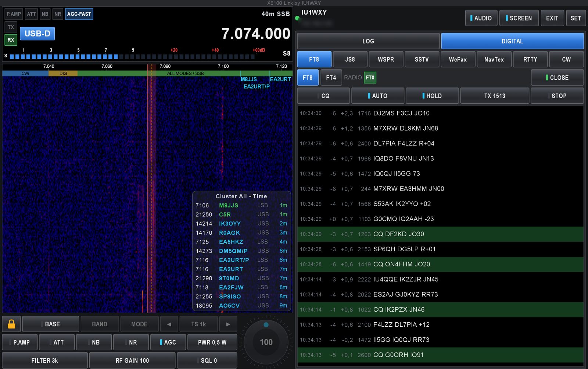Screen dimensions: 588x369
Task: Click the volume knob showing 100
Action: (x=266, y=342)
